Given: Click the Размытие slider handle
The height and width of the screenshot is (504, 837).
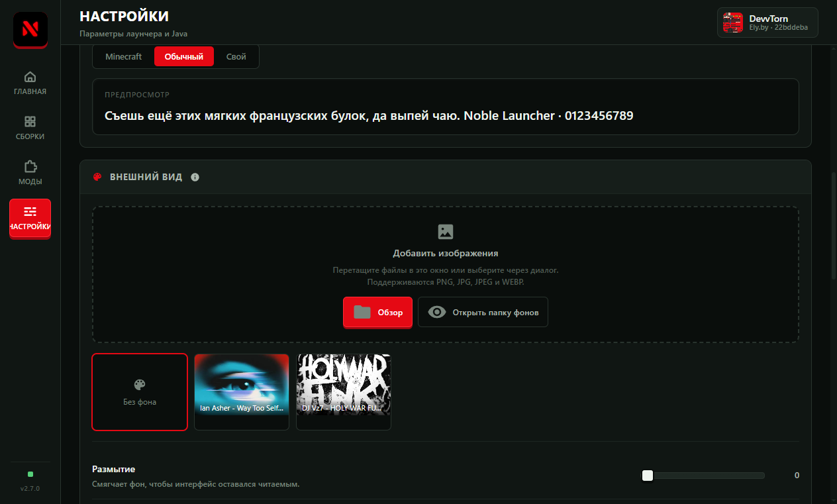Looking at the screenshot, I should tap(648, 476).
